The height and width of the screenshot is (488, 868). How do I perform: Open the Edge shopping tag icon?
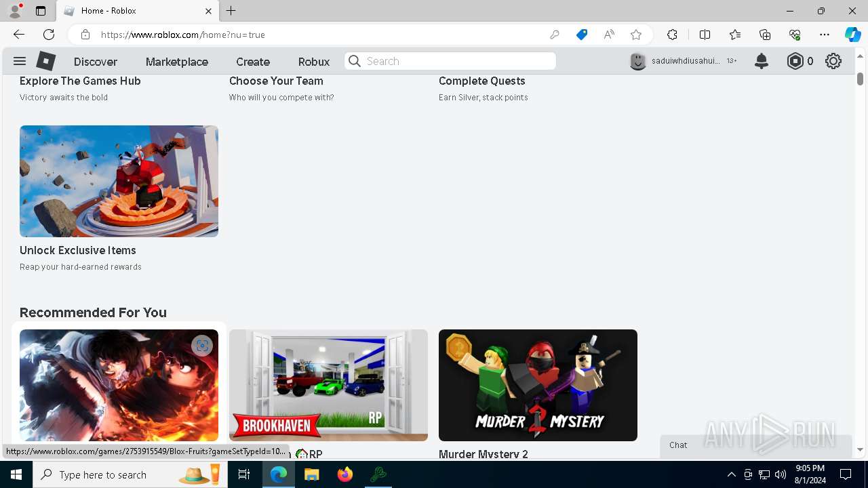pyautogui.click(x=582, y=35)
